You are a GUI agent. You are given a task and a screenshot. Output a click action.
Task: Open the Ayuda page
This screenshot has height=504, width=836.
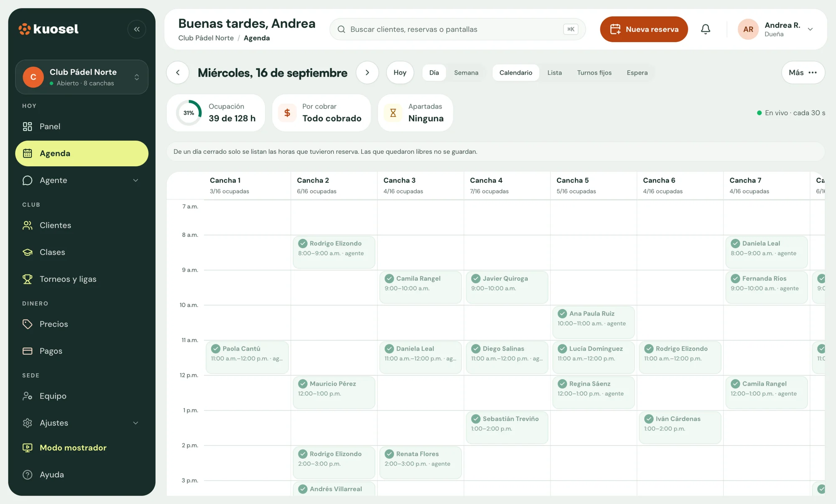82,475
